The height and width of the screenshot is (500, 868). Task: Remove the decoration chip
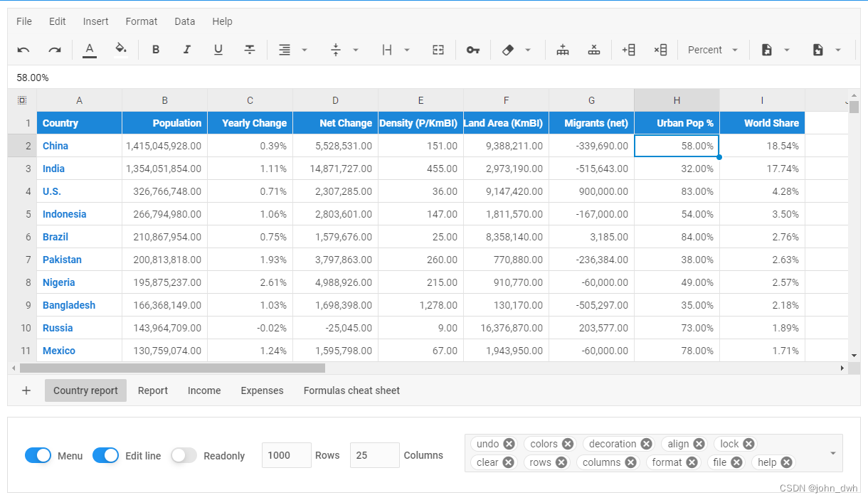point(646,443)
